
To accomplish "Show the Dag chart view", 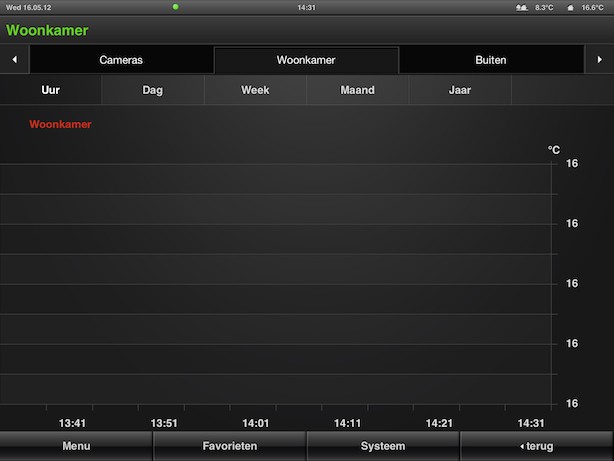I will coord(153,90).
